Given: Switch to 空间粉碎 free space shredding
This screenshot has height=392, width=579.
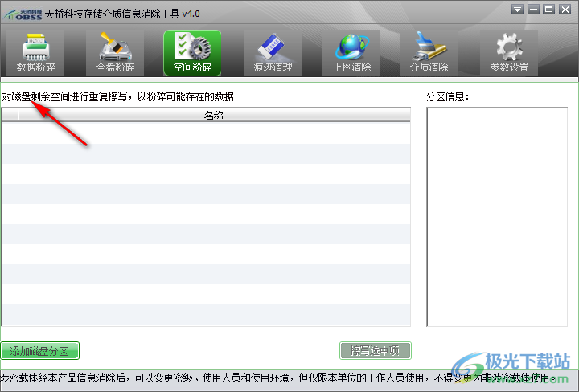Looking at the screenshot, I should click(x=192, y=53).
